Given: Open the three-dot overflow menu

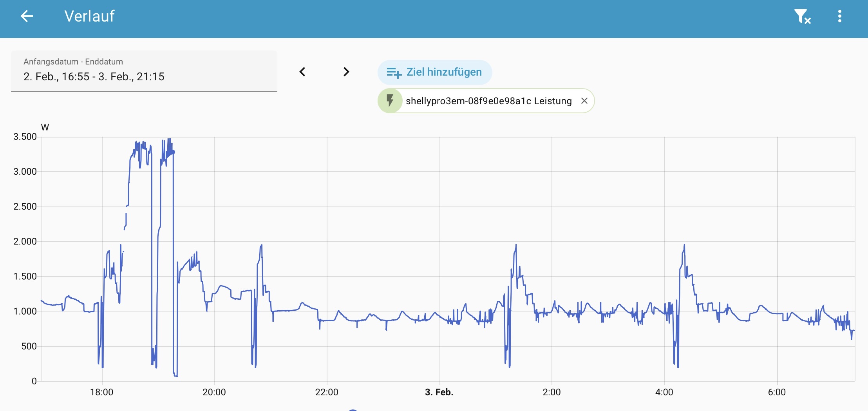Looking at the screenshot, I should click(x=839, y=16).
